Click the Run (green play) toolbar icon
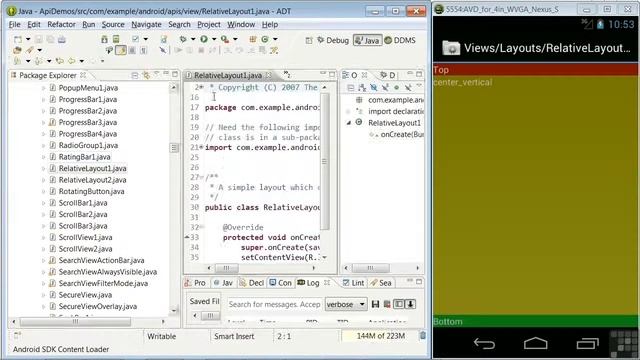Image resolution: width=640 pixels, height=360 pixels. 204,39
